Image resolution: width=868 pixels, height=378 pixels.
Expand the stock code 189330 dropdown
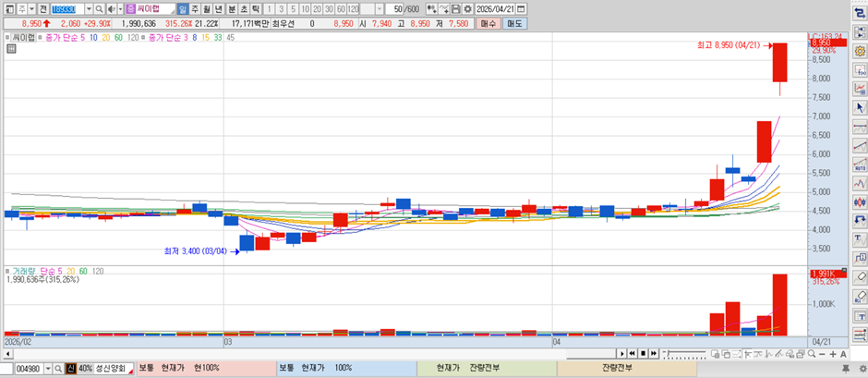click(x=89, y=9)
